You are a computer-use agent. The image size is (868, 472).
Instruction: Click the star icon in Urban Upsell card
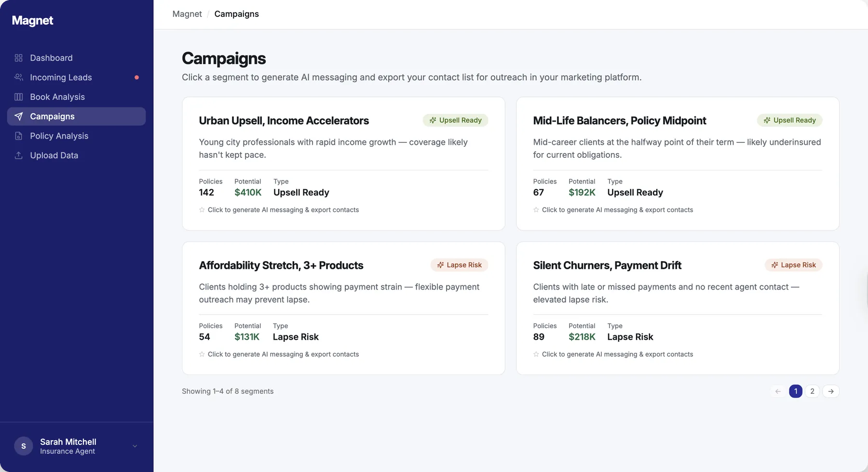[202, 210]
